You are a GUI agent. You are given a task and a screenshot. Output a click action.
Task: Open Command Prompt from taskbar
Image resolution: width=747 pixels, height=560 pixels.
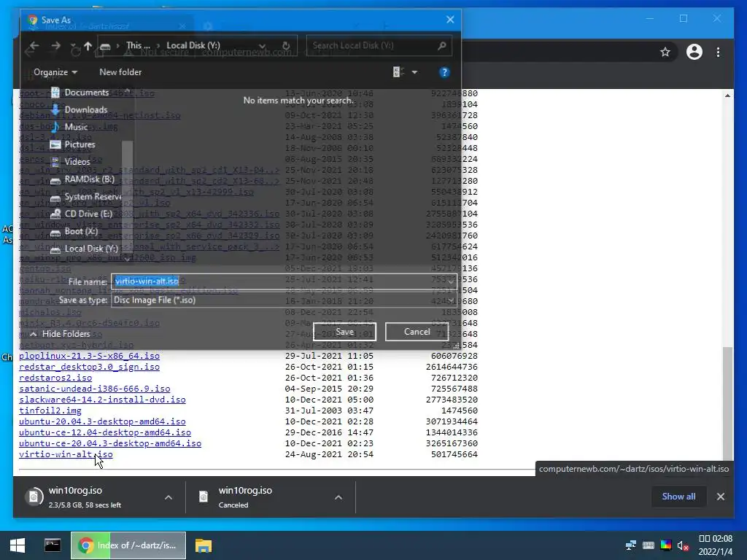click(x=53, y=545)
